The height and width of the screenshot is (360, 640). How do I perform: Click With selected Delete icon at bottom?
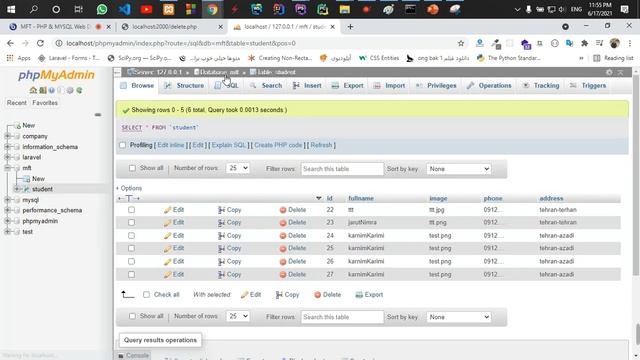pos(318,295)
